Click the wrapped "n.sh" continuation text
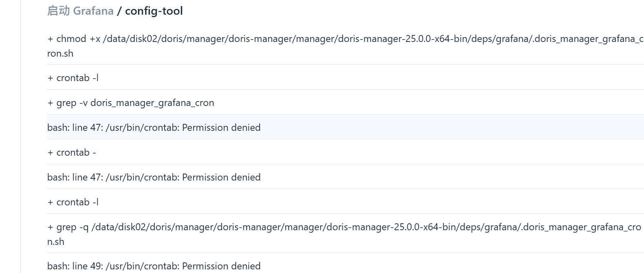 click(x=56, y=242)
